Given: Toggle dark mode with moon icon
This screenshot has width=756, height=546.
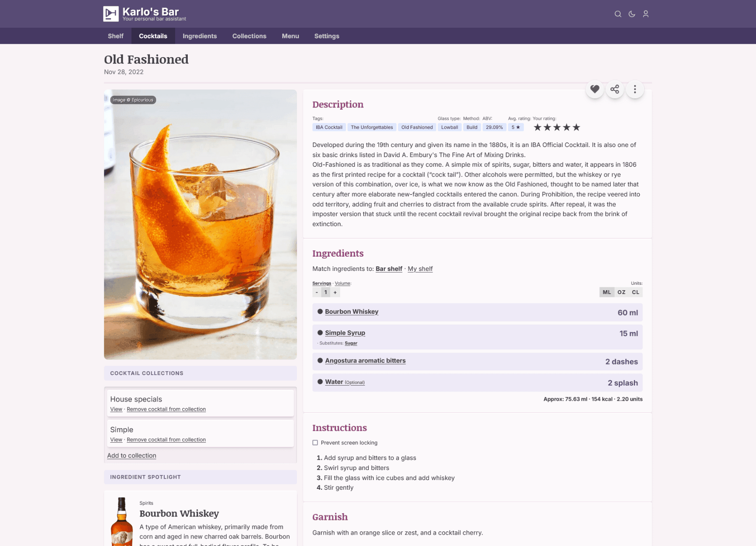Looking at the screenshot, I should (x=632, y=14).
